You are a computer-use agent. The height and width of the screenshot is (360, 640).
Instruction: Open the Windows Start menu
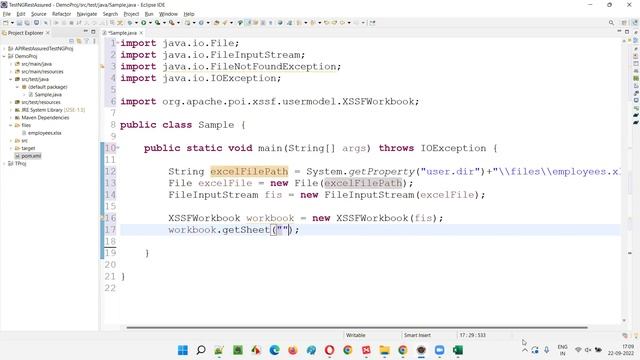pyautogui.click(x=182, y=350)
